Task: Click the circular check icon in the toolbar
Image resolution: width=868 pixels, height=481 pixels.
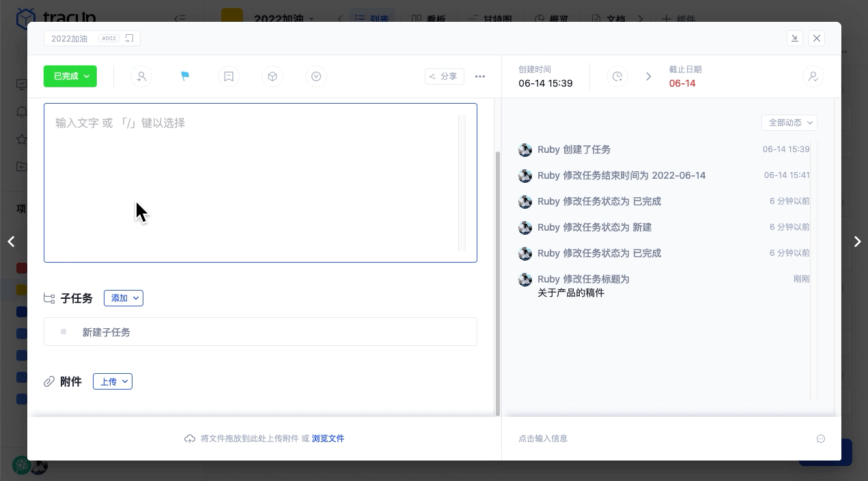Action: point(316,76)
